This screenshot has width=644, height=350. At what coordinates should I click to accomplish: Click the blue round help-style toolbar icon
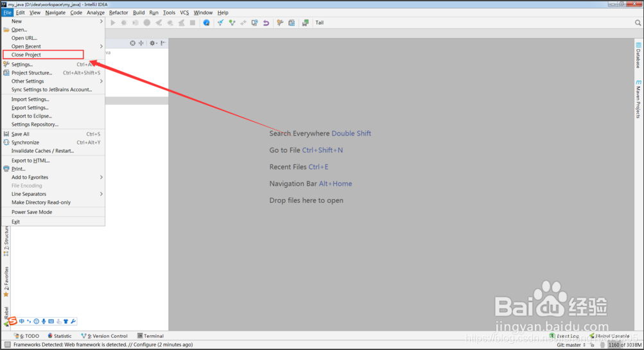pyautogui.click(x=206, y=22)
